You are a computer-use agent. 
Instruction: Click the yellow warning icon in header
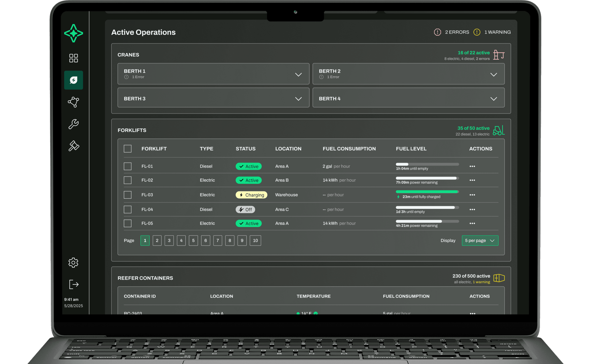[x=477, y=32]
